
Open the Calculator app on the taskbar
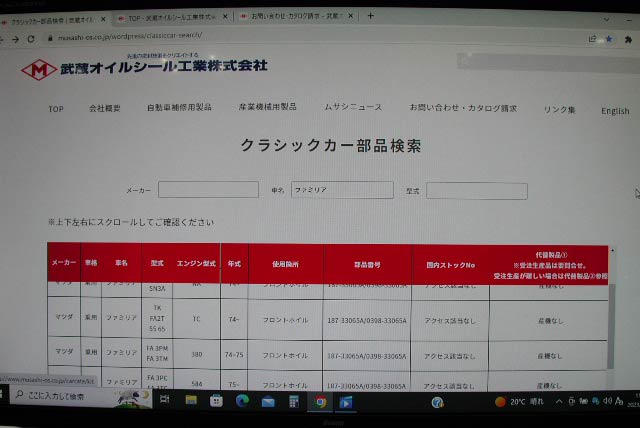[294, 402]
